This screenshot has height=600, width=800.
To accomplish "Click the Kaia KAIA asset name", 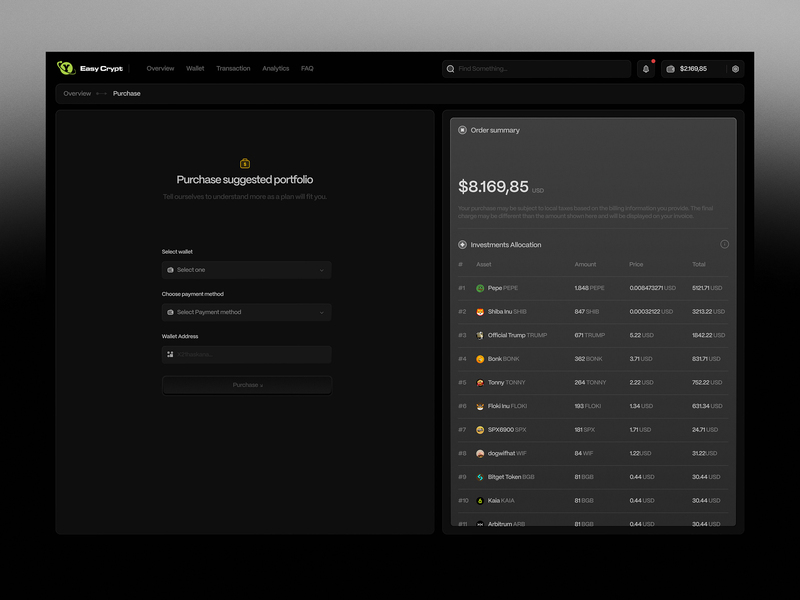I will [x=501, y=501].
